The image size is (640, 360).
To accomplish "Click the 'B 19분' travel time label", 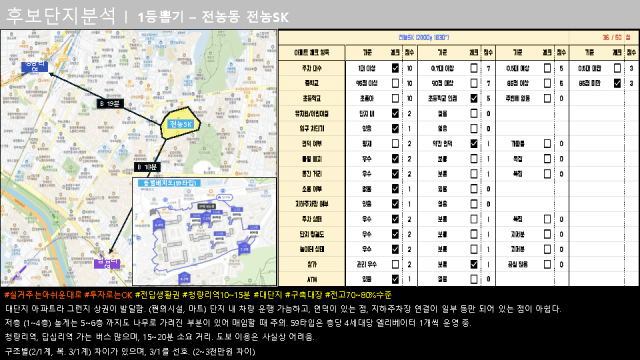I will [110, 104].
